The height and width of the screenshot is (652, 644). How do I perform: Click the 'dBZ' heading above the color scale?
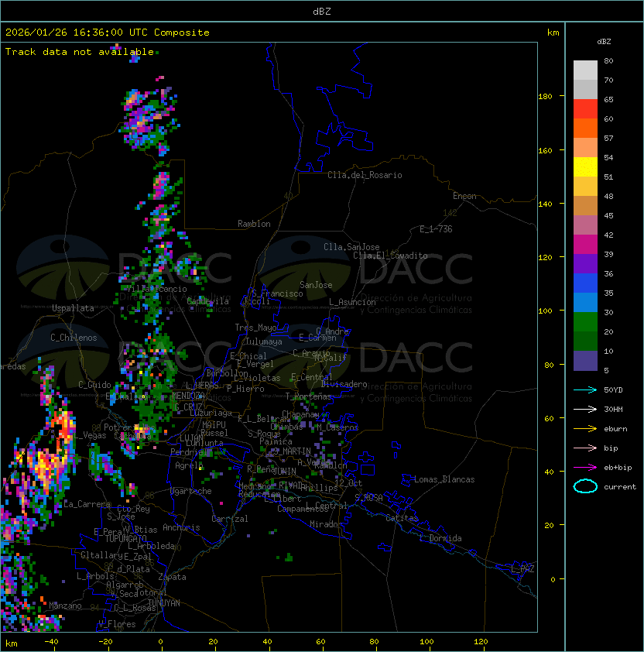tap(604, 42)
